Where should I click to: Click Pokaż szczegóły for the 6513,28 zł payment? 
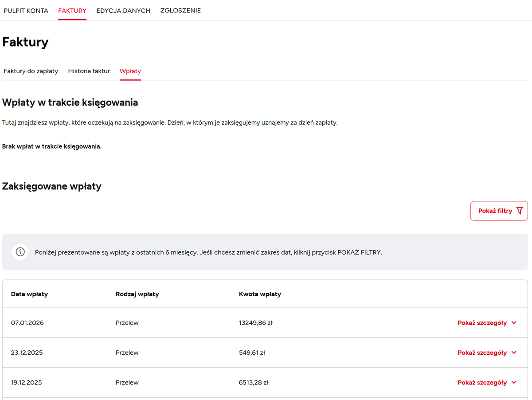click(482, 382)
